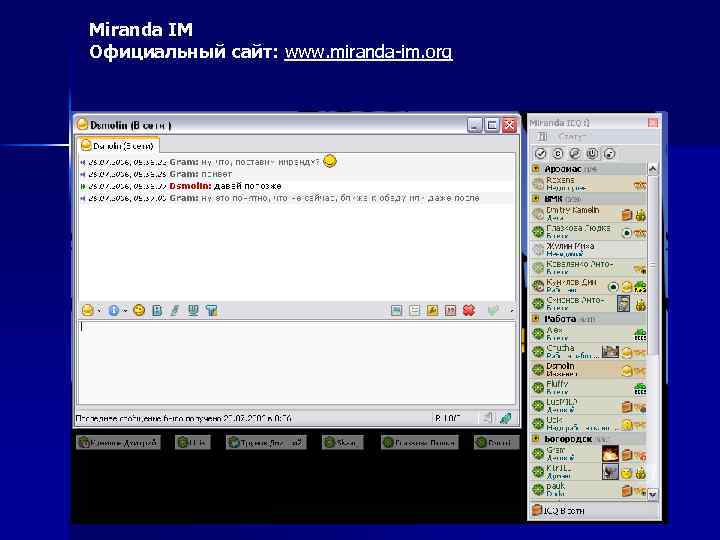Collapse the Богородск contact group
Viewport: 720px width, 540px height.
pyautogui.click(x=536, y=439)
